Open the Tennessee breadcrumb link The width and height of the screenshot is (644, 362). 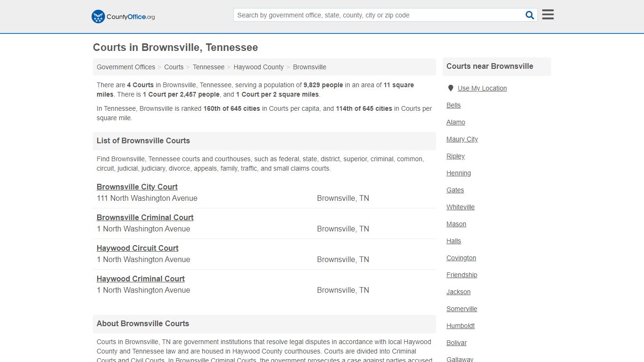[x=208, y=67]
